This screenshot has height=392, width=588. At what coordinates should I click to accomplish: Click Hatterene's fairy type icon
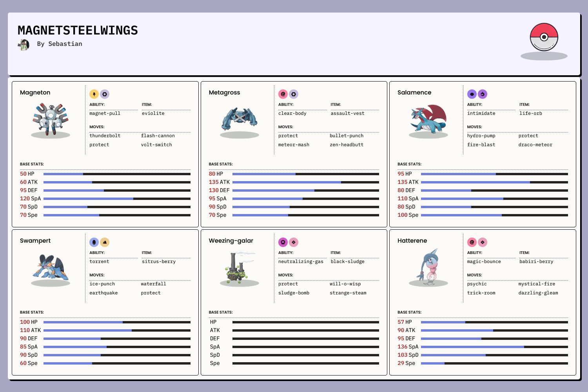[483, 242]
